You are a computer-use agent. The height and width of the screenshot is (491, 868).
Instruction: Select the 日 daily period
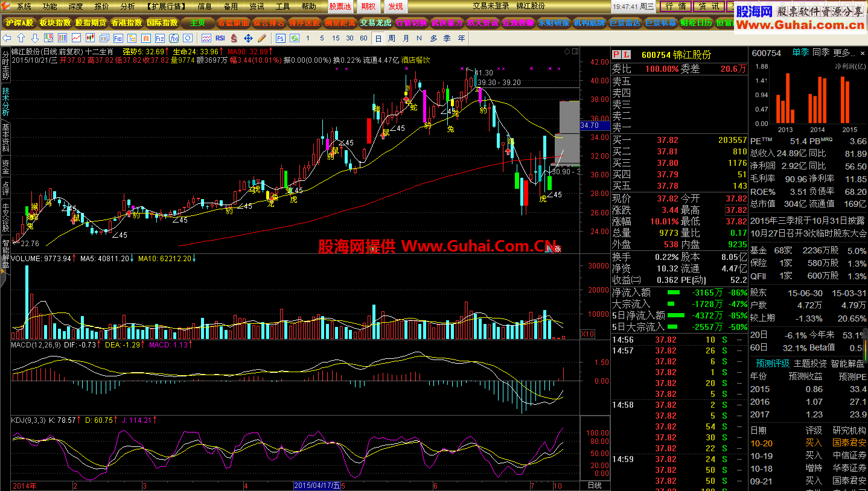click(378, 38)
